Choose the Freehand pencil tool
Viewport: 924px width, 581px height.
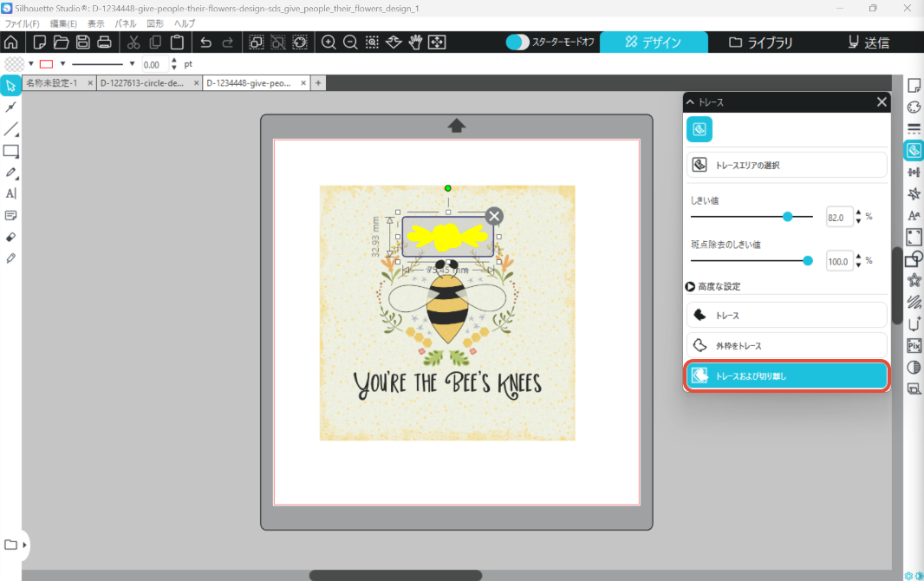coord(10,173)
